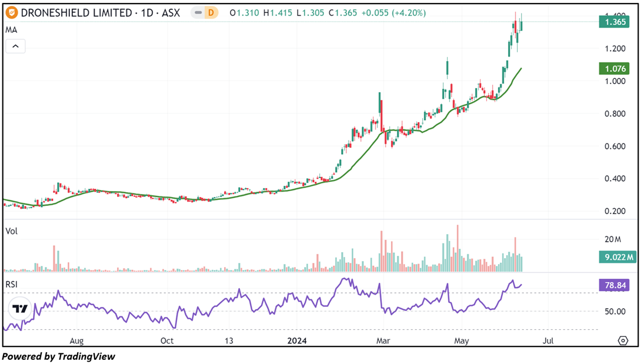Click the May time axis label
This screenshot has width=641, height=364.
click(462, 340)
